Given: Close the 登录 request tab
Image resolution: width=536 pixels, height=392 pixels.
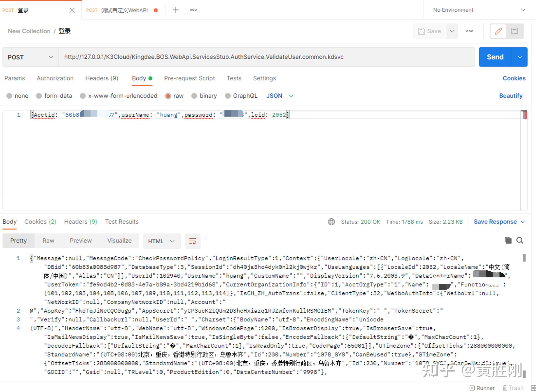Looking at the screenshot, I should pyautogui.click(x=72, y=10).
